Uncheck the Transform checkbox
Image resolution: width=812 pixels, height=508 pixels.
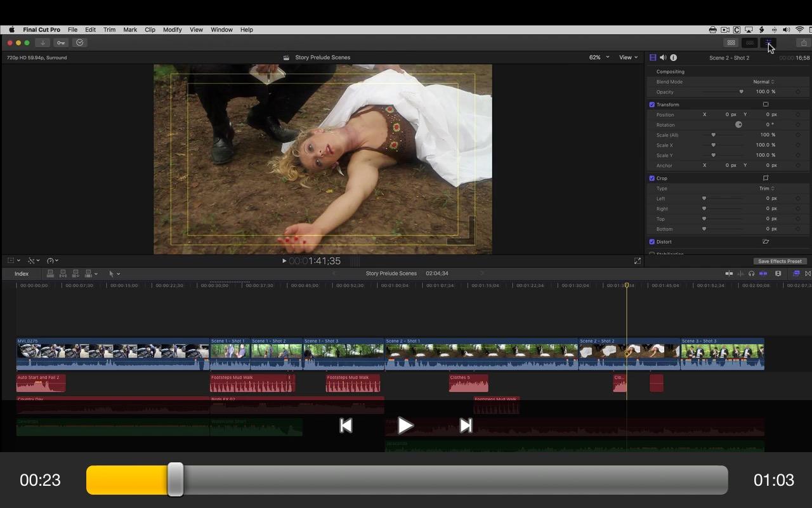click(652, 105)
